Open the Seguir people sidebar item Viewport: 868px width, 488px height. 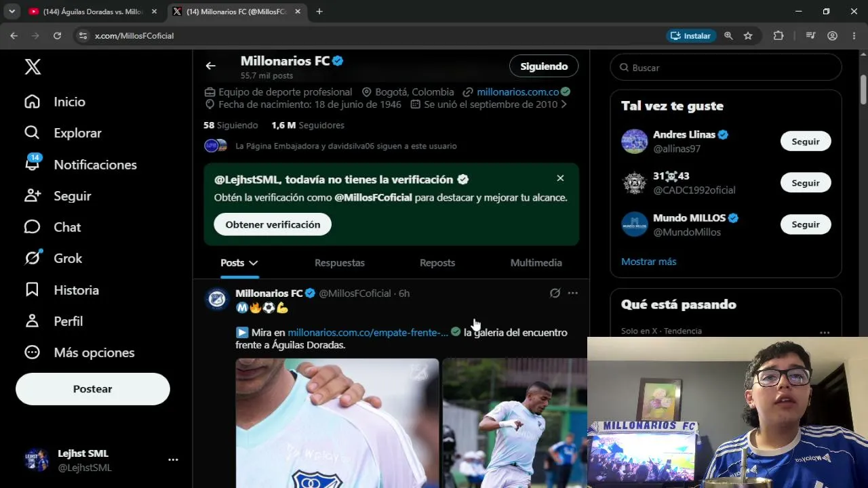pyautogui.click(x=57, y=196)
